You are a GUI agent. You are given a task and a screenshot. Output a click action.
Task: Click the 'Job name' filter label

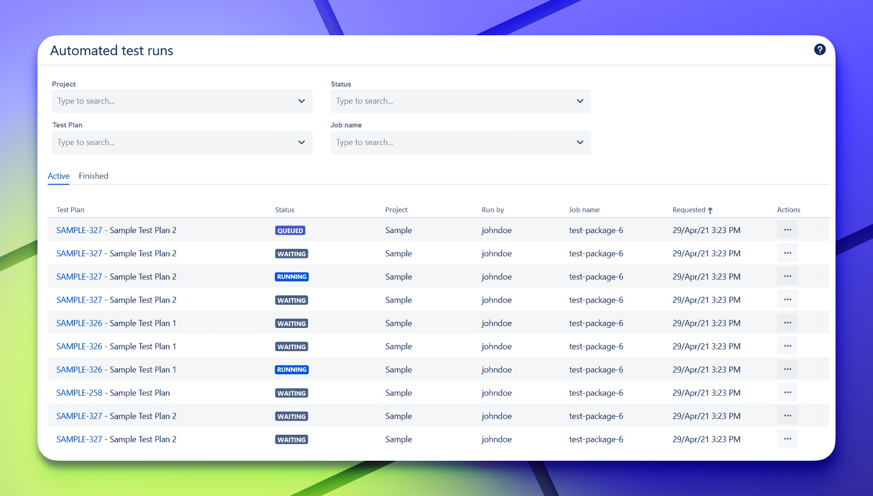pyautogui.click(x=346, y=125)
